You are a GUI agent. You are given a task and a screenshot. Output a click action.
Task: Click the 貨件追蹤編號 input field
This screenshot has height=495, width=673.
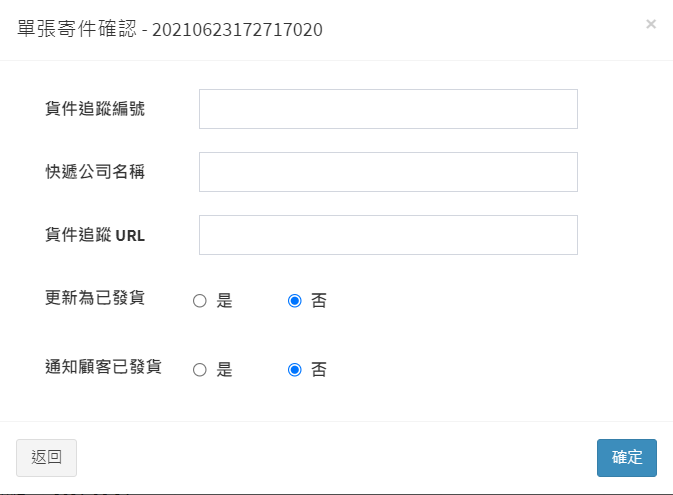pyautogui.click(x=388, y=109)
